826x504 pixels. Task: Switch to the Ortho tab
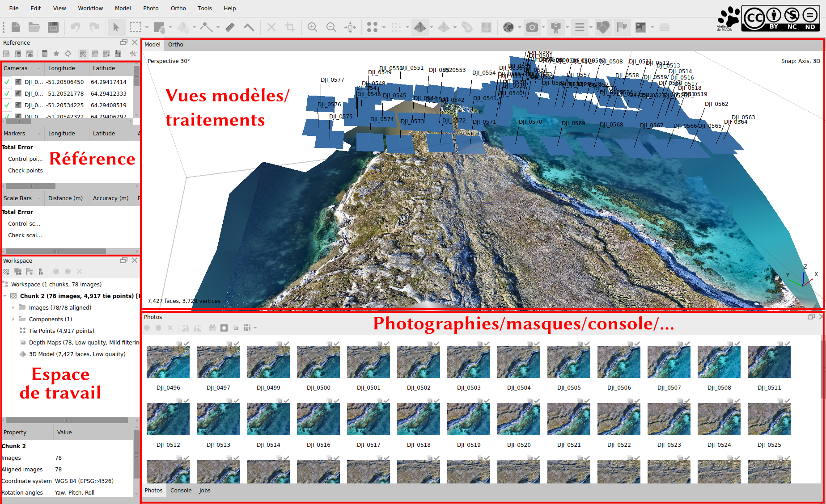[176, 45]
